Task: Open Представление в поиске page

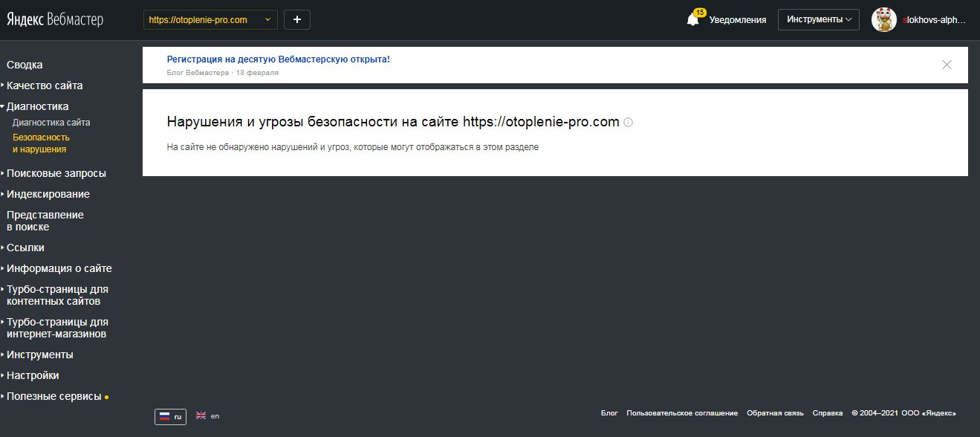Action: pos(45,221)
